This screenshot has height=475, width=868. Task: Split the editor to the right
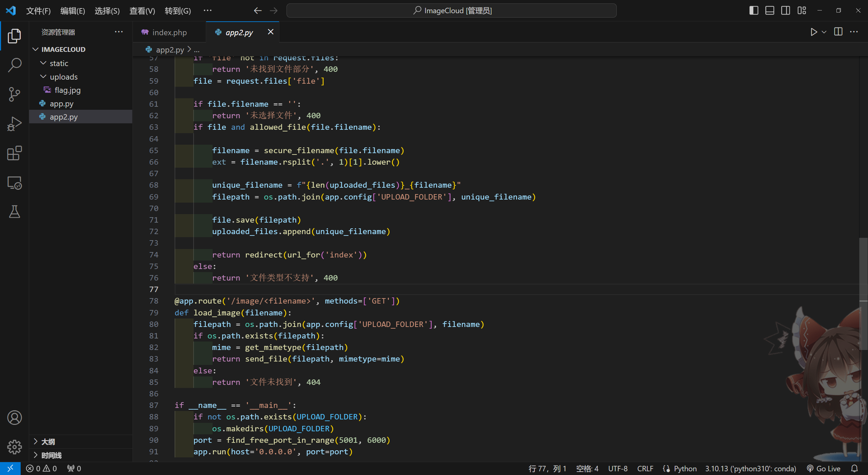[838, 32]
